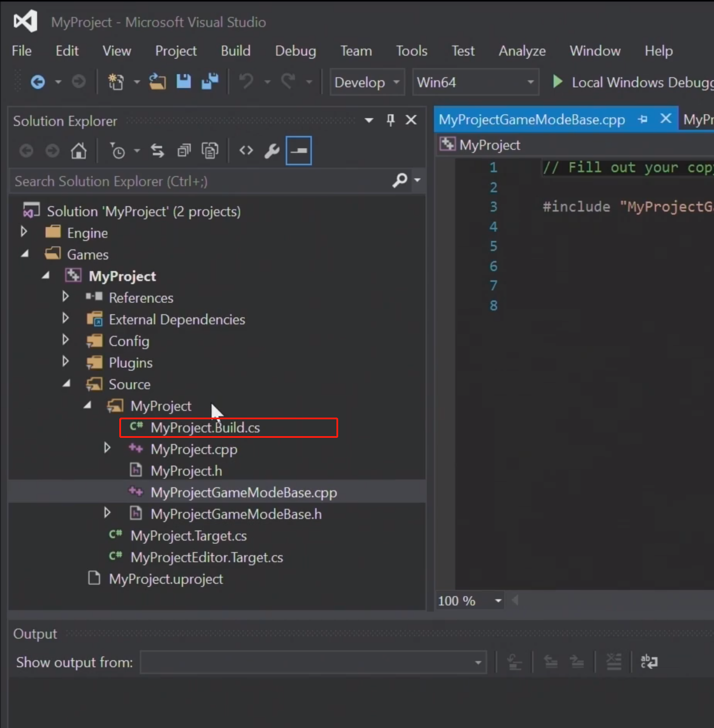
Task: Open the Edit menu
Action: [67, 51]
